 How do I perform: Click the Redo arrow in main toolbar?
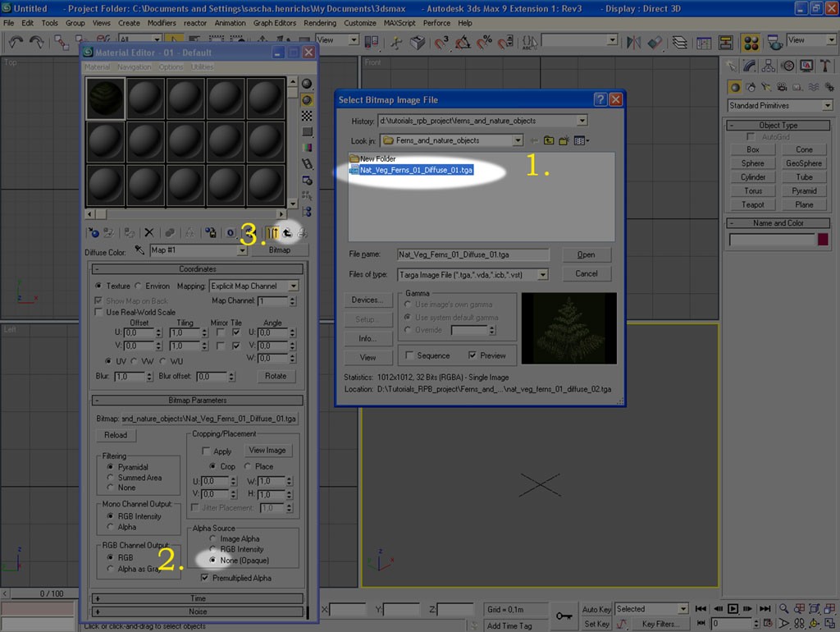coord(36,43)
